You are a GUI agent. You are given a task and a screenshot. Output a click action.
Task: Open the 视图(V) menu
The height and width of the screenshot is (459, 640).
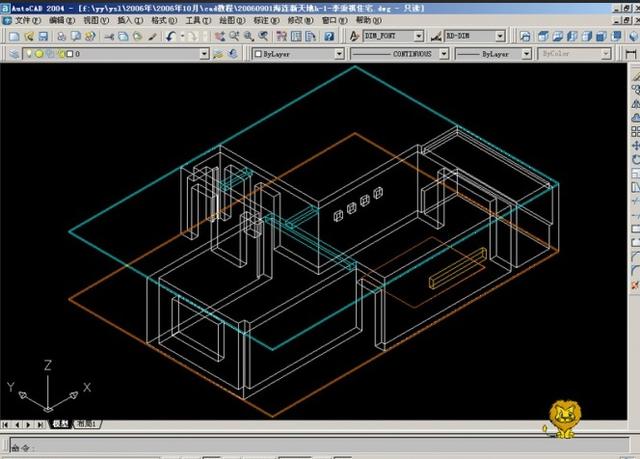(x=96, y=20)
